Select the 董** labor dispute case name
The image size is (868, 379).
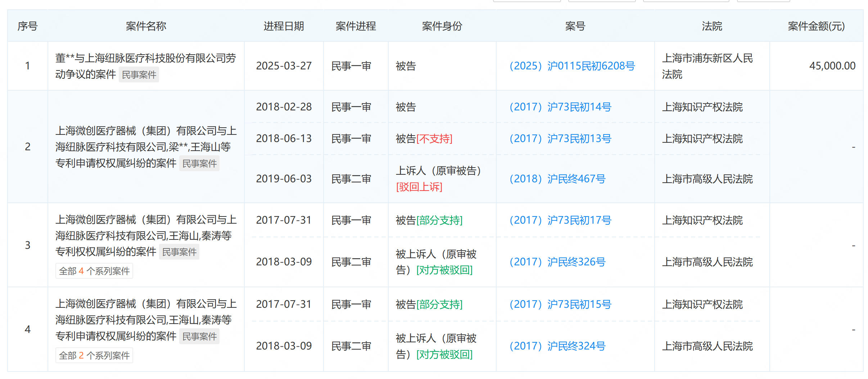[x=145, y=66]
